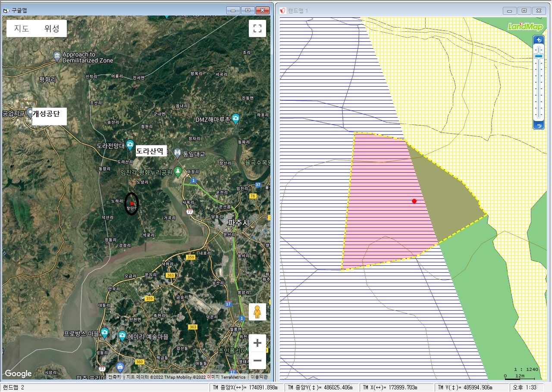The height and width of the screenshot is (392, 552).
Task: Click the LandMap logo
Action: (x=525, y=27)
